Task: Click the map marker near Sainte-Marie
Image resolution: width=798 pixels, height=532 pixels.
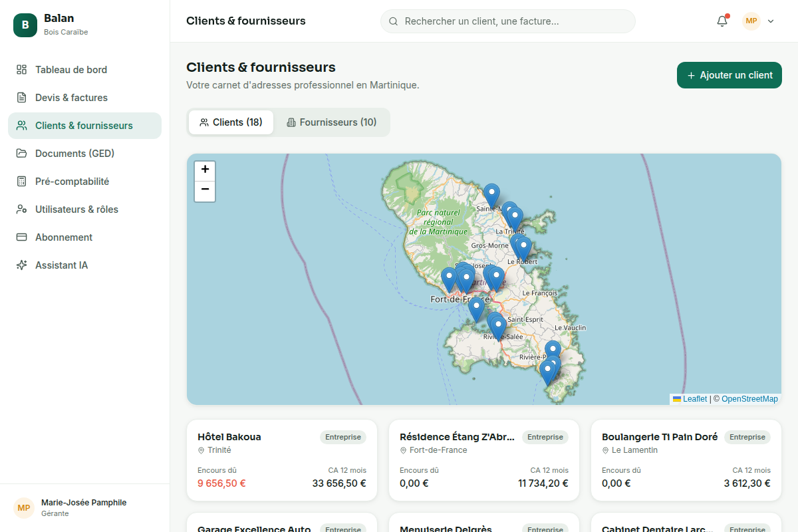Action: point(491,196)
